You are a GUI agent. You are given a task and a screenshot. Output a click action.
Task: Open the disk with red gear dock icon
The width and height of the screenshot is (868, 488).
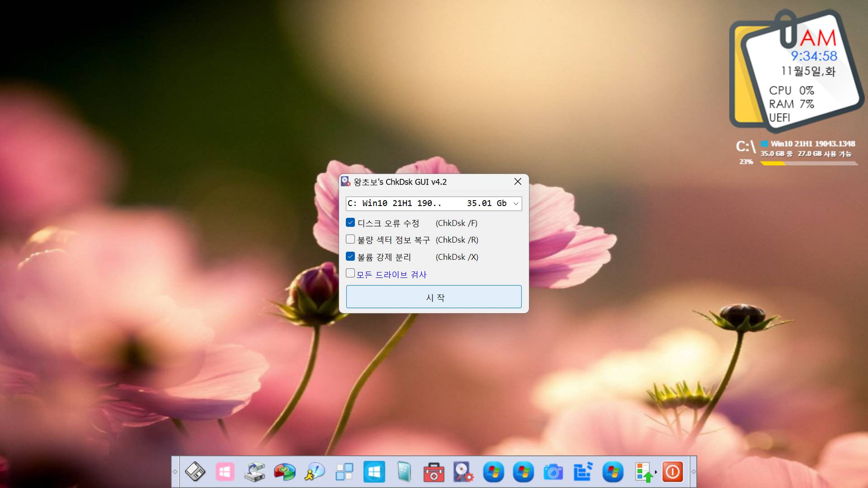point(463,472)
